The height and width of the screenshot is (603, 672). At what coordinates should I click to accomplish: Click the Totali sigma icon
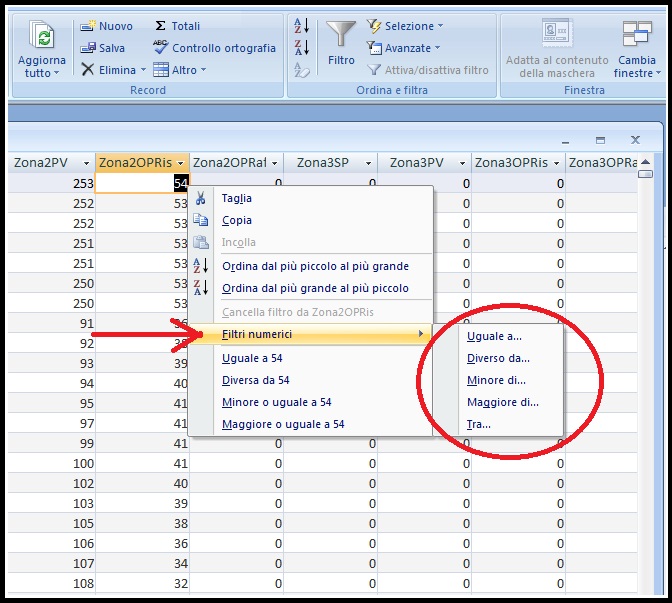pyautogui.click(x=160, y=26)
